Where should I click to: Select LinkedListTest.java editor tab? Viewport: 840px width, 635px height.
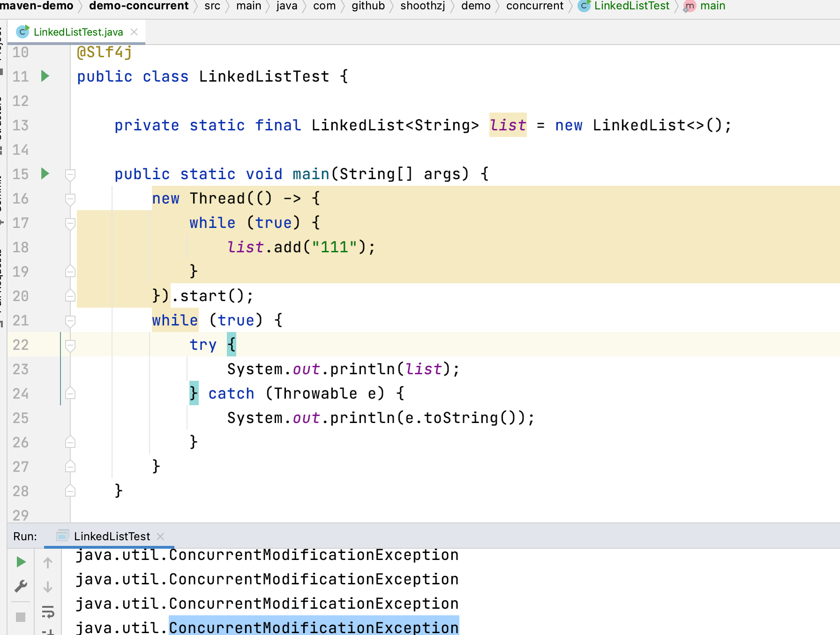pos(78,32)
